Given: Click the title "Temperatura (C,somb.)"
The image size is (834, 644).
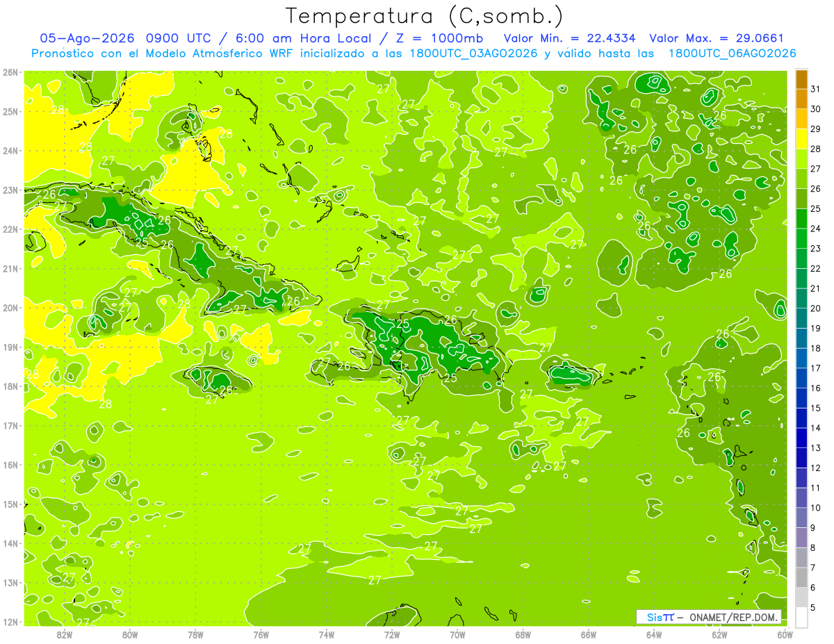Looking at the screenshot, I should [424, 16].
